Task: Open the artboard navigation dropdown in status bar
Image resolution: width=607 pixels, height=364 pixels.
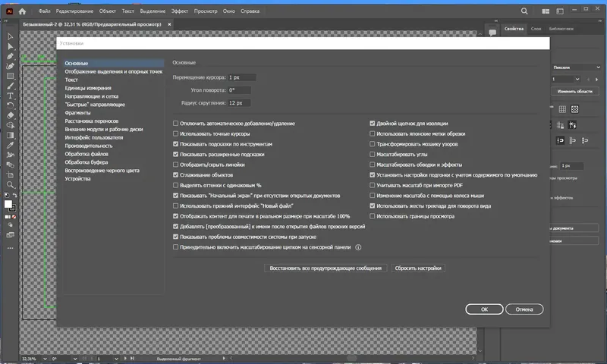Action: pyautogui.click(x=116, y=359)
